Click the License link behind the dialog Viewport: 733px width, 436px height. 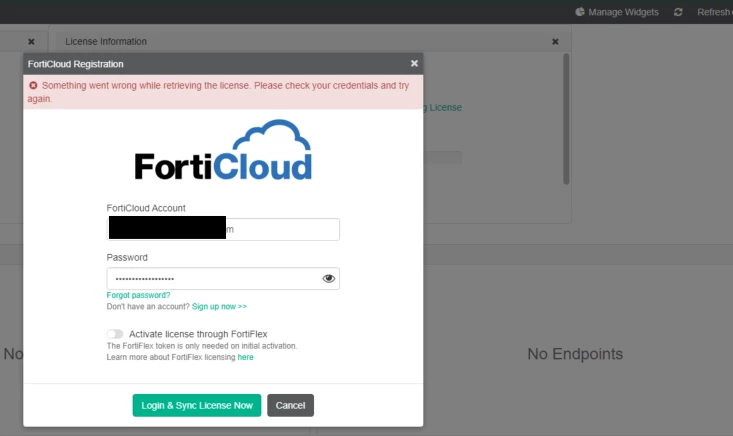[x=445, y=107]
